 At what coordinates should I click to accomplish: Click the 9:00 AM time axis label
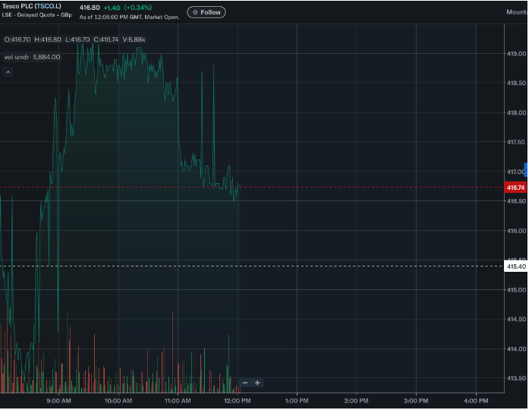(x=58, y=400)
